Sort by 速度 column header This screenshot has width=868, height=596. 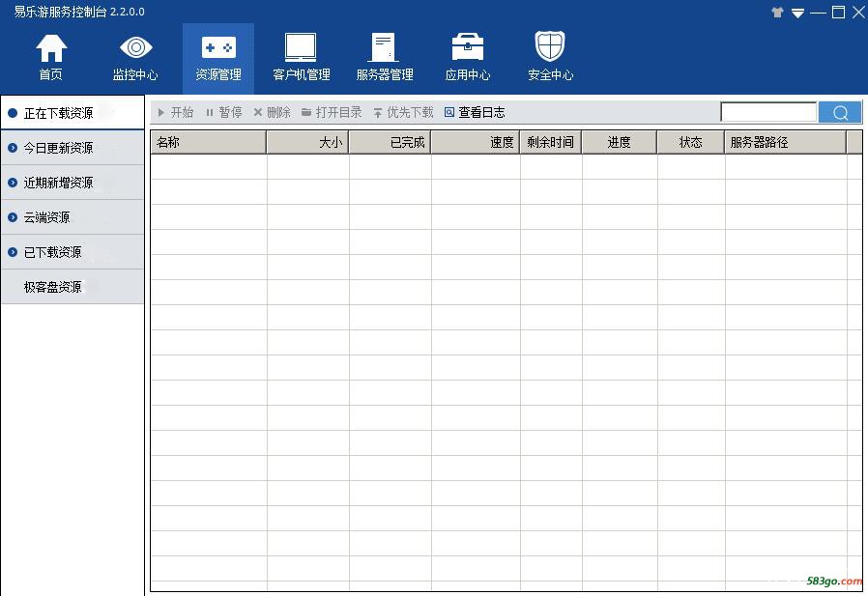click(x=476, y=142)
